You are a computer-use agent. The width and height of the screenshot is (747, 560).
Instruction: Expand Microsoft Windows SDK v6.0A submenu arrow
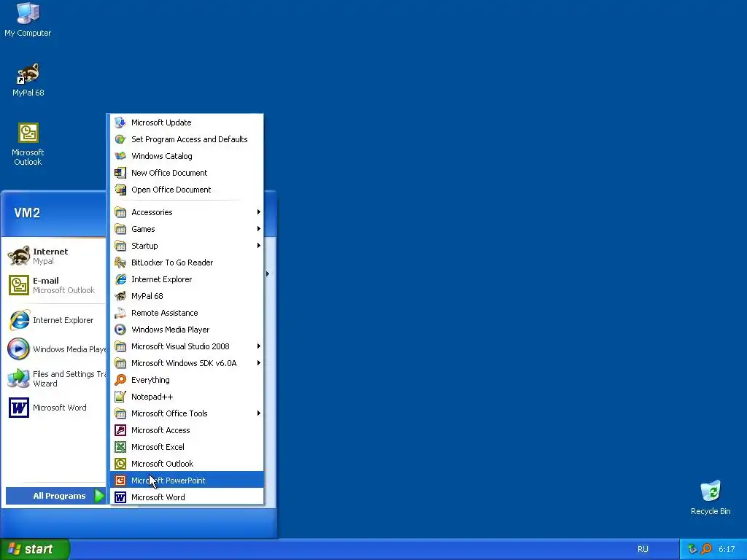[x=259, y=363]
